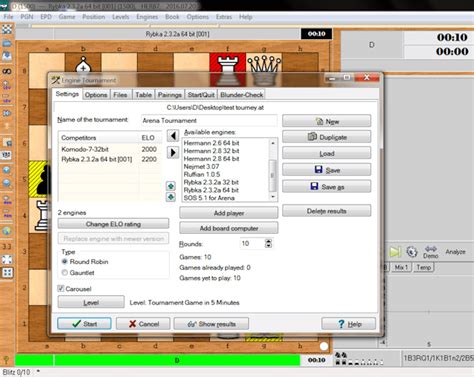Open the Levels menu in the main window
This screenshot has width=474, height=377.
point(120,17)
